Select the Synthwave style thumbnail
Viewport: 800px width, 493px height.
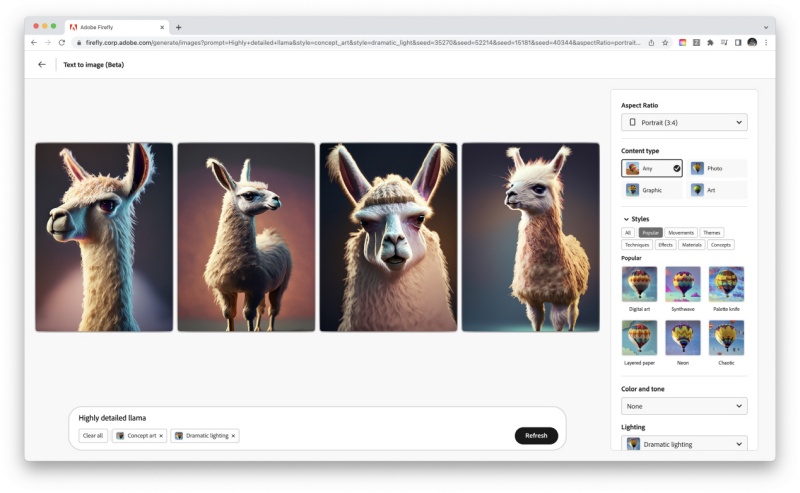tap(683, 284)
